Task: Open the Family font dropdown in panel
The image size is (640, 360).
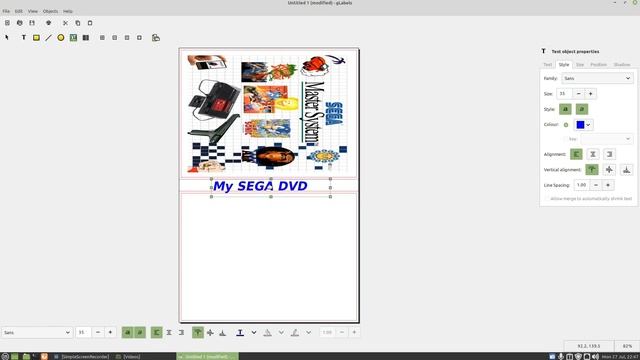Action: click(x=597, y=78)
